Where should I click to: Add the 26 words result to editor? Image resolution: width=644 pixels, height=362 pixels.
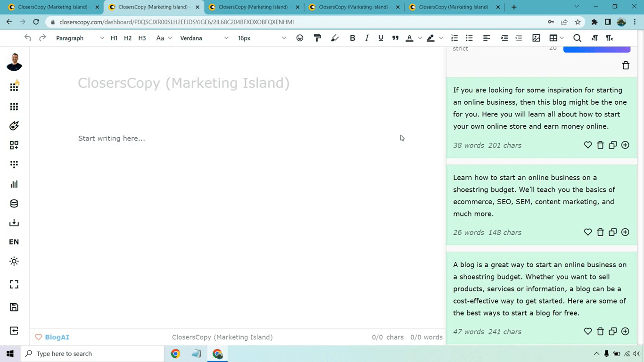click(625, 232)
